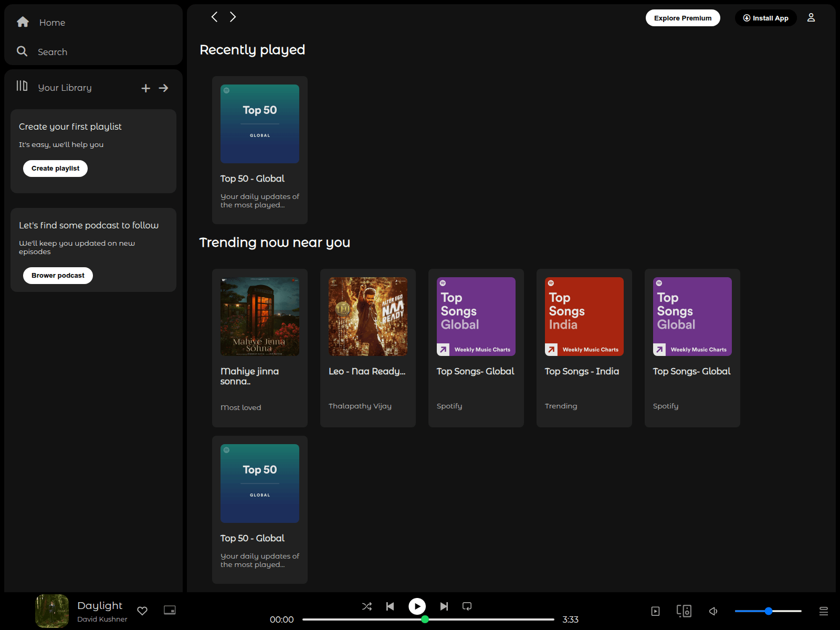Click the Recently played heading

click(x=253, y=50)
